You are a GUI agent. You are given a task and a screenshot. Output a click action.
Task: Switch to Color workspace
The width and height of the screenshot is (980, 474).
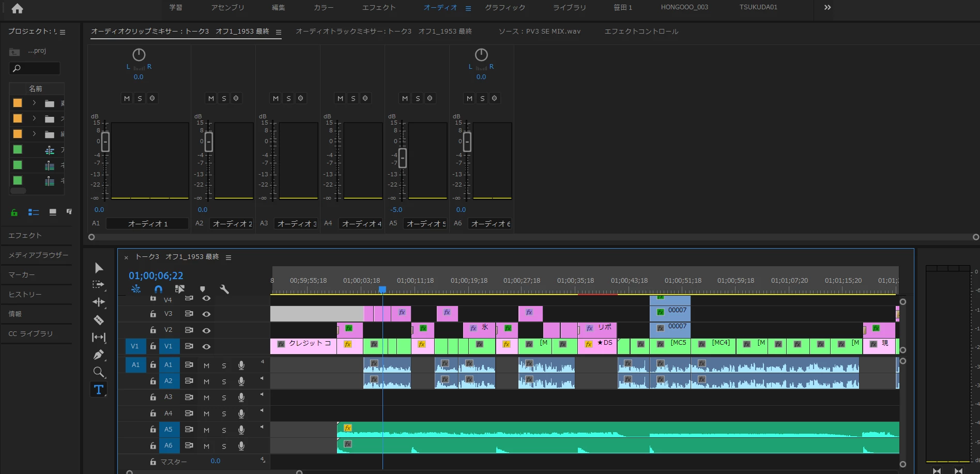tap(324, 8)
